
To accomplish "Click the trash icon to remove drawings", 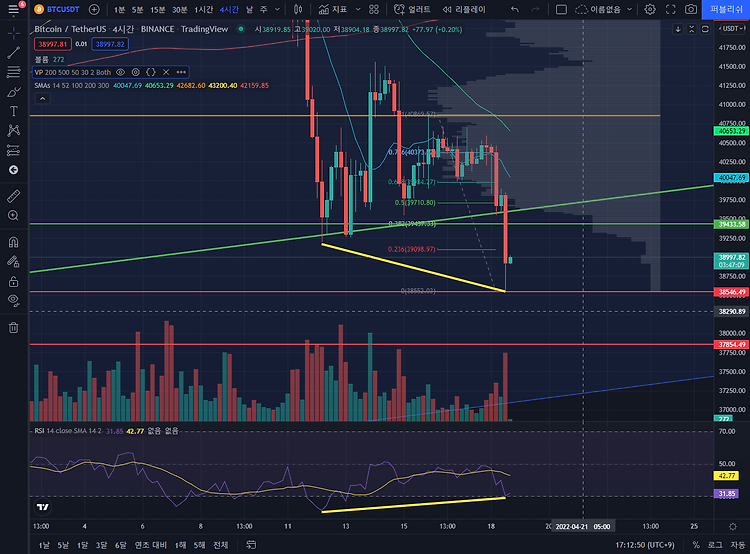I will pyautogui.click(x=13, y=328).
